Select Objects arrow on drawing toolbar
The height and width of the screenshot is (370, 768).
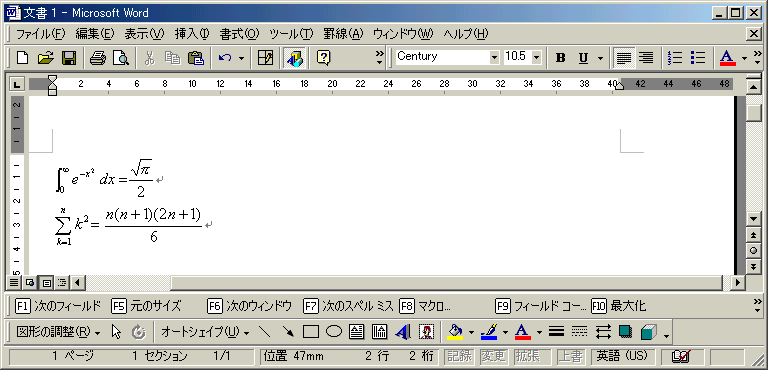[x=116, y=332]
